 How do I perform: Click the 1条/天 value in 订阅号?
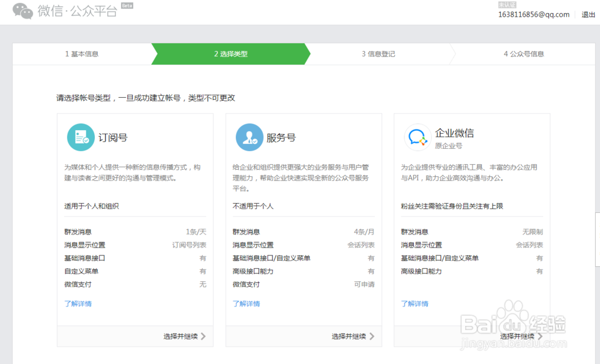(x=196, y=231)
